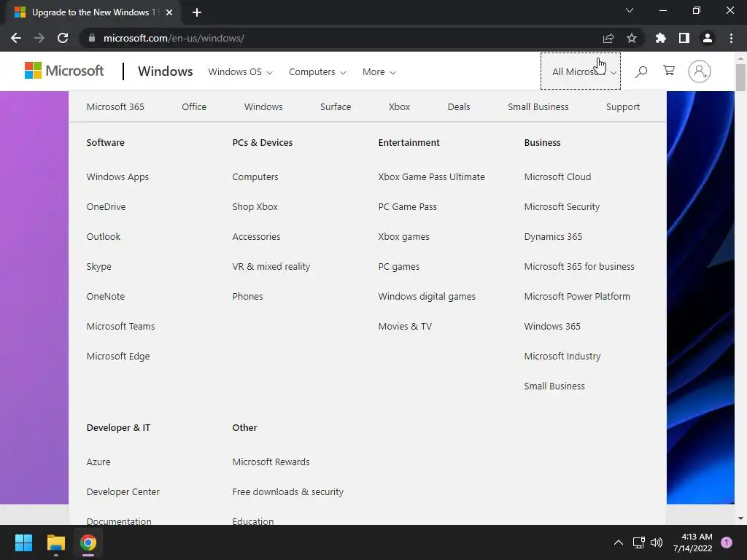747x560 pixels.
Task: Open a new tab with the plus icon
Action: click(197, 12)
